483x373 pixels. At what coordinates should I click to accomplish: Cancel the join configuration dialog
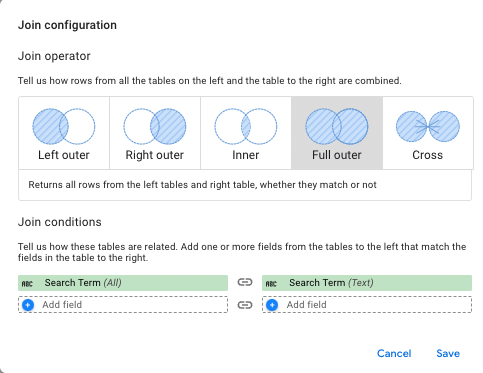point(394,353)
